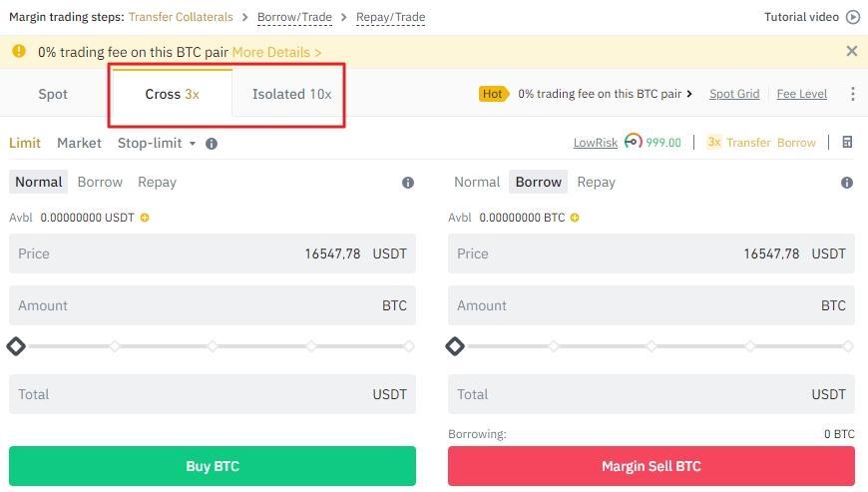
Task: Expand the Stop-limit order type dropdown
Action: (157, 143)
